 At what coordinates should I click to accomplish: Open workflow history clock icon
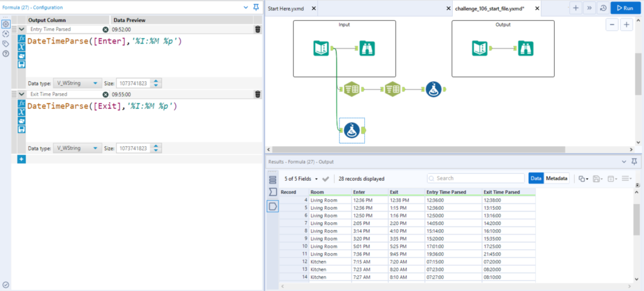pos(603,8)
